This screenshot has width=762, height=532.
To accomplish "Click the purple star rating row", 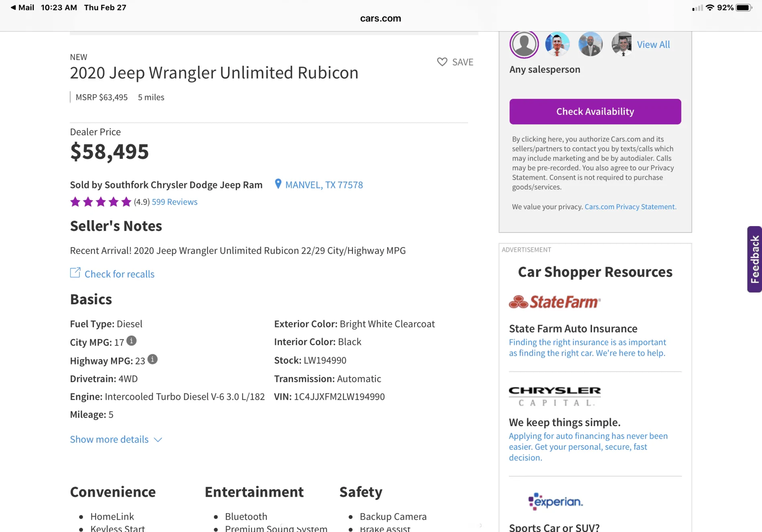I will (x=101, y=202).
